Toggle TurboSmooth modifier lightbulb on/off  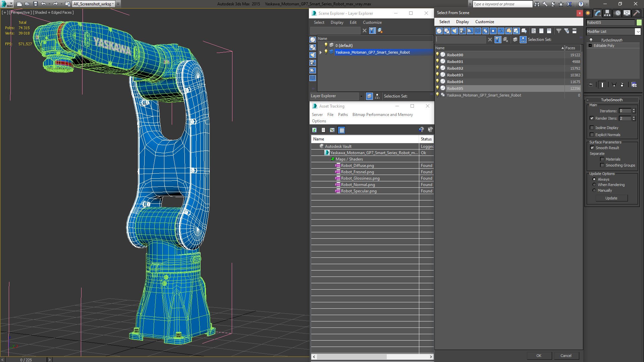(591, 40)
